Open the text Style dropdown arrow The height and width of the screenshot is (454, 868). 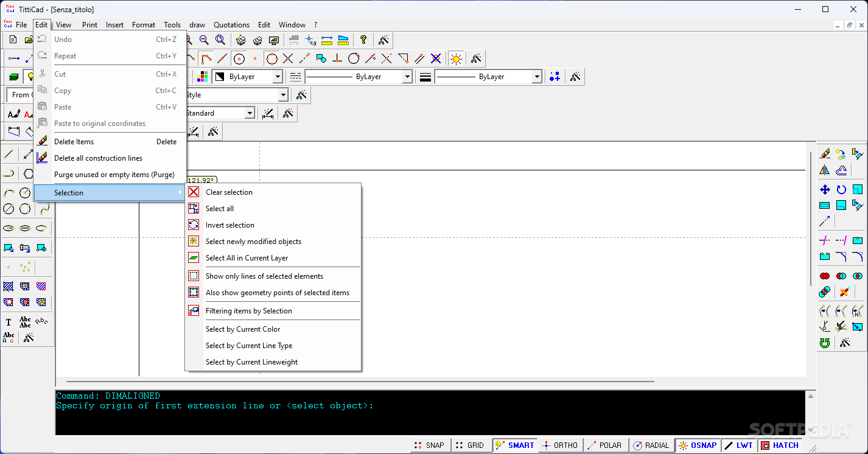coord(283,95)
